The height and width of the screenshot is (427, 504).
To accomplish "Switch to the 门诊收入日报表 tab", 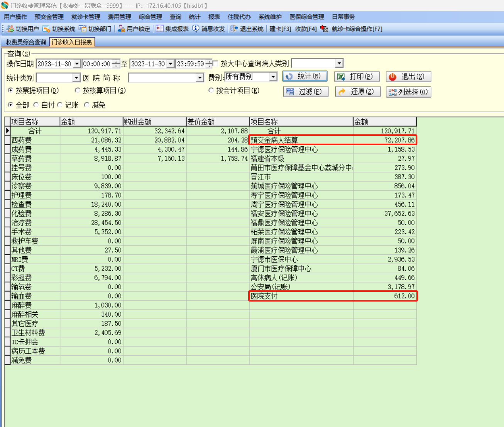I will (x=72, y=42).
